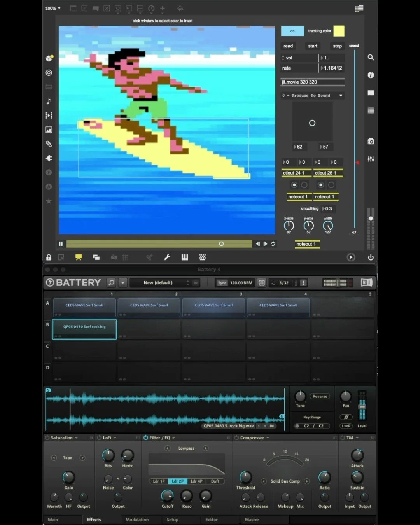This screenshot has width=420, height=525.
Task: Open the Setup tab
Action: (172, 520)
